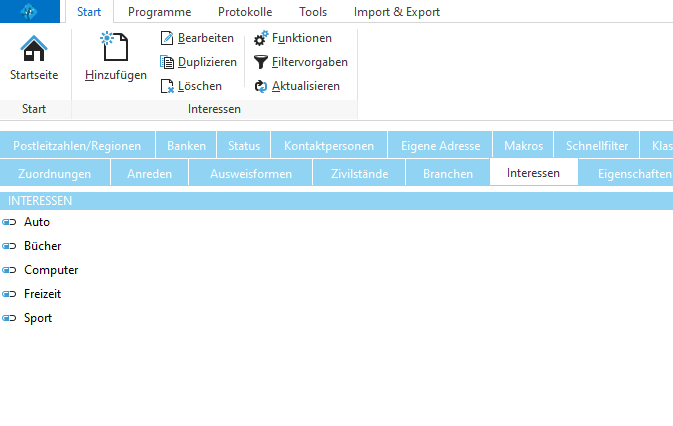Click the Bearbeiten button label
This screenshot has width=673, height=426.
206,38
